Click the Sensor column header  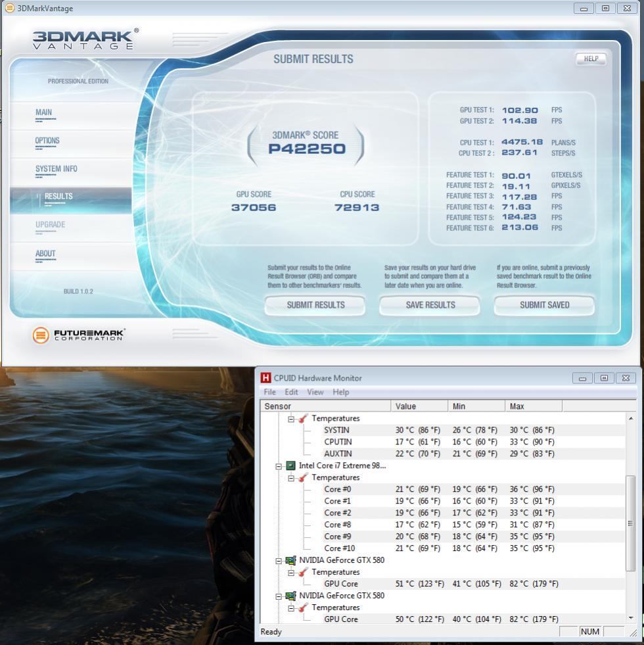coord(325,406)
